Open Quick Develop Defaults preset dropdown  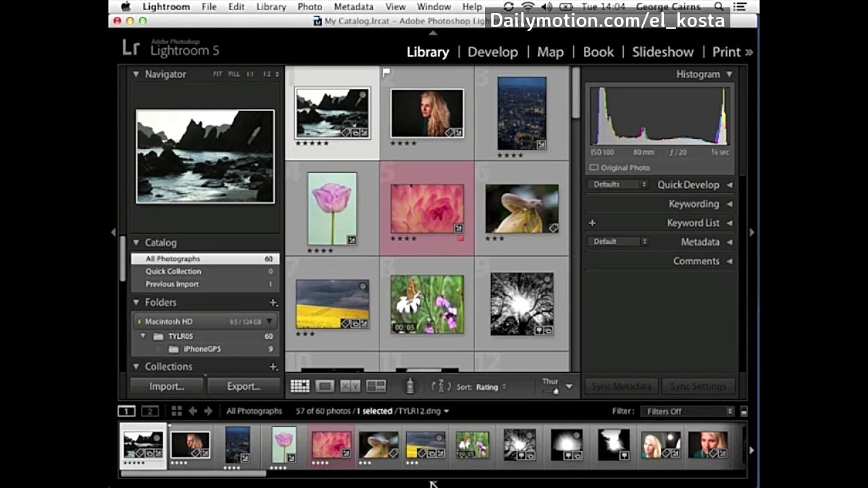[617, 184]
